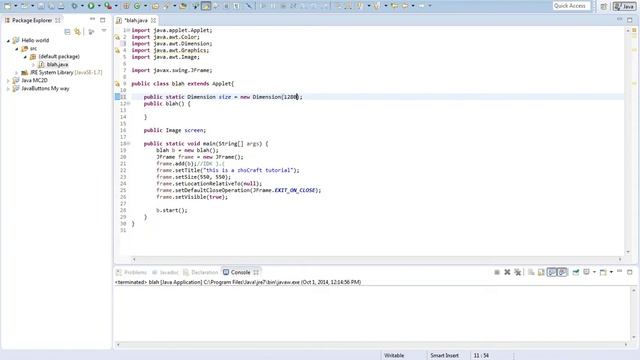Click the Back navigation arrow icon
640x360 pixels.
click(405, 6)
